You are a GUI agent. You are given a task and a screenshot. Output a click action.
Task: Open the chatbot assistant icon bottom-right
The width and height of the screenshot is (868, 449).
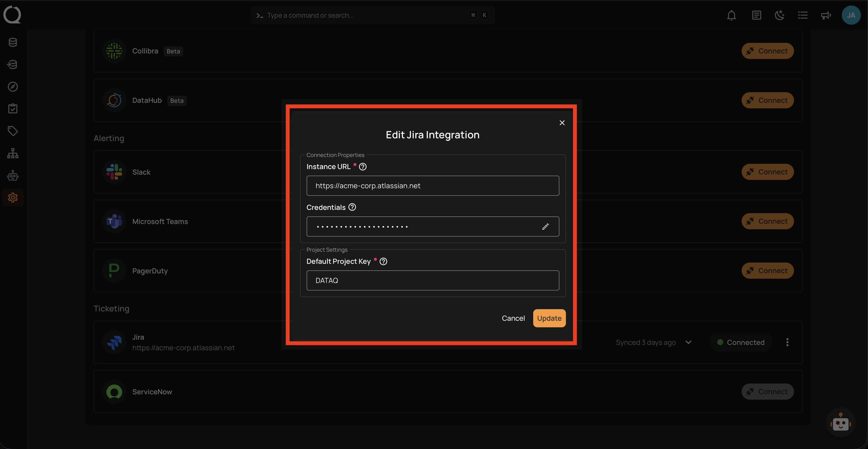point(840,423)
